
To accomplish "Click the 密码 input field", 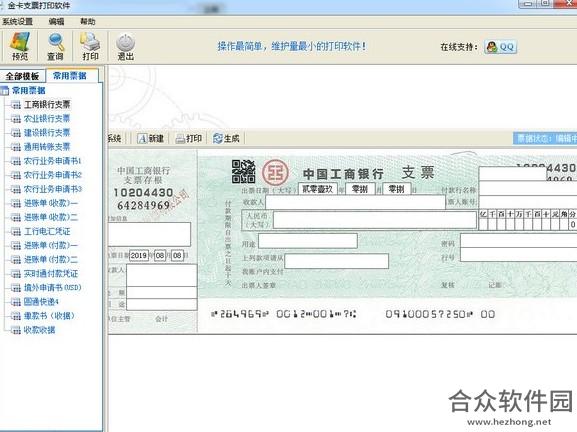I will pyautogui.click(x=518, y=241).
